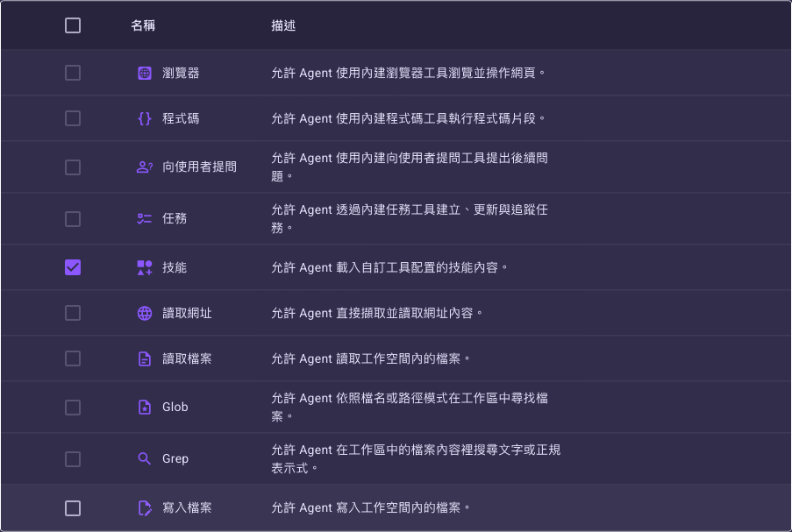The height and width of the screenshot is (532, 792).
Task: Click description about 直接擷取並讀取網址內容
Action: (377, 313)
